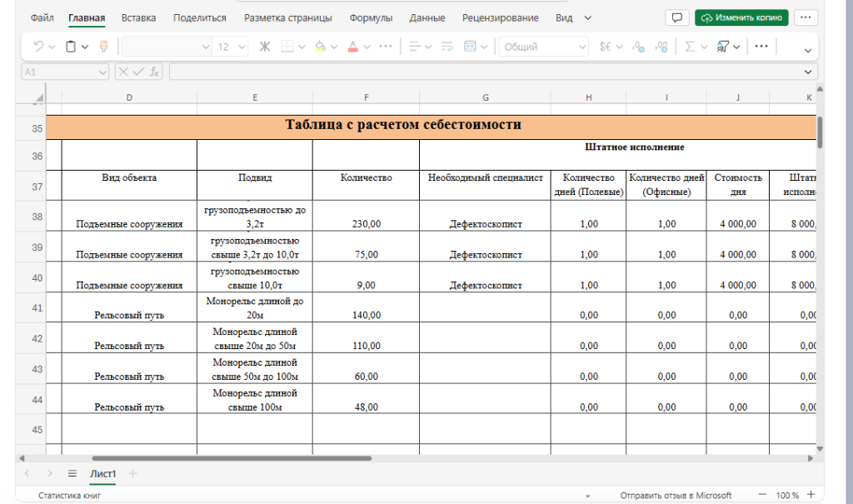This screenshot has width=853, height=504.
Task: Toggle bold formatting (Ж) in ribbon
Action: pyautogui.click(x=265, y=47)
